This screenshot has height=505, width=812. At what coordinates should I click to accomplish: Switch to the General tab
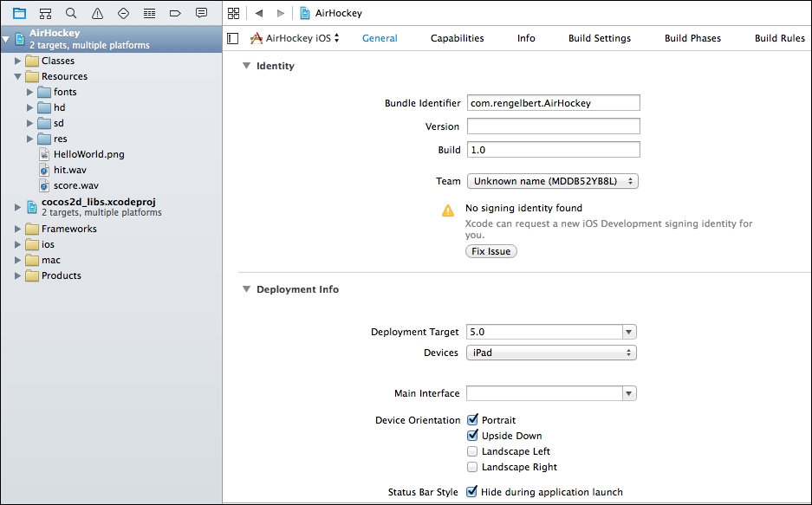click(x=380, y=38)
